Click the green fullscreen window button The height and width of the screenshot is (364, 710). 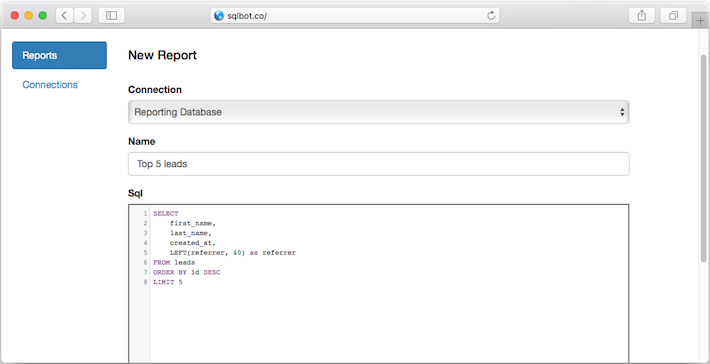point(43,15)
